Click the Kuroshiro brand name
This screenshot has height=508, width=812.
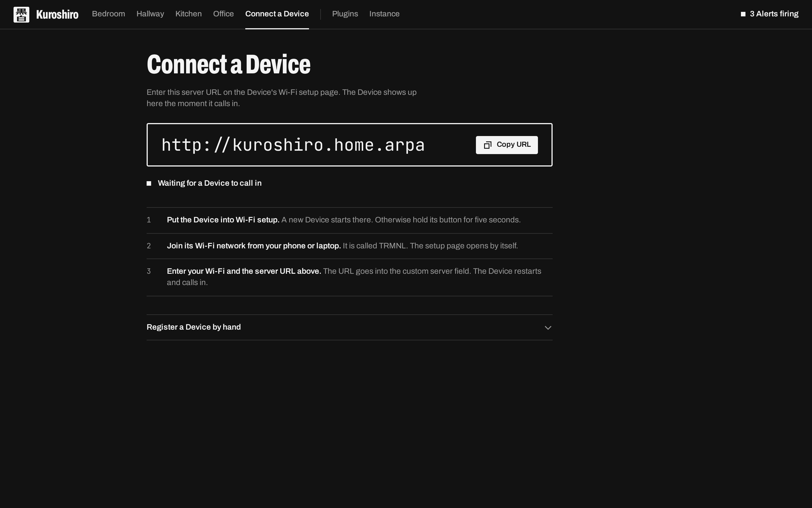coord(58,14)
